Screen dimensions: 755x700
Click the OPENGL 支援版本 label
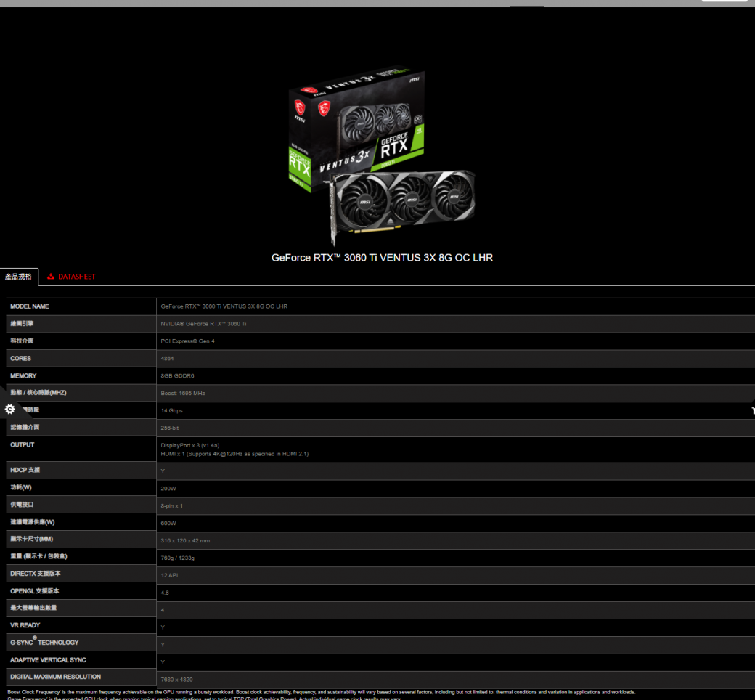click(x=35, y=591)
